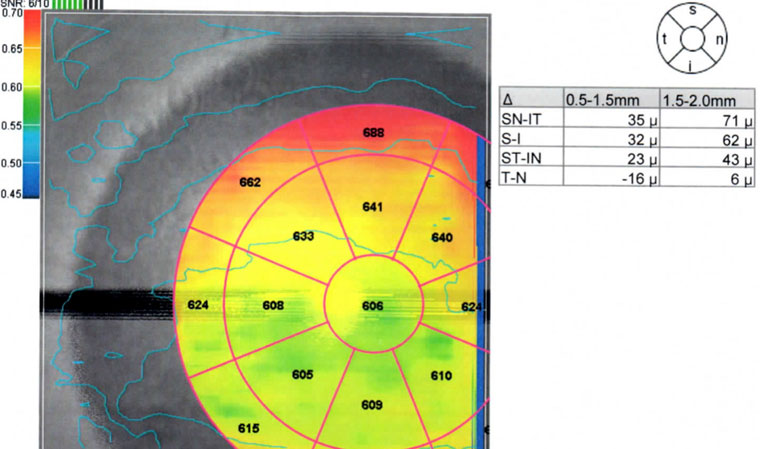Select the central 606 zone on the map
This screenshot has height=449, width=768.
tap(372, 305)
